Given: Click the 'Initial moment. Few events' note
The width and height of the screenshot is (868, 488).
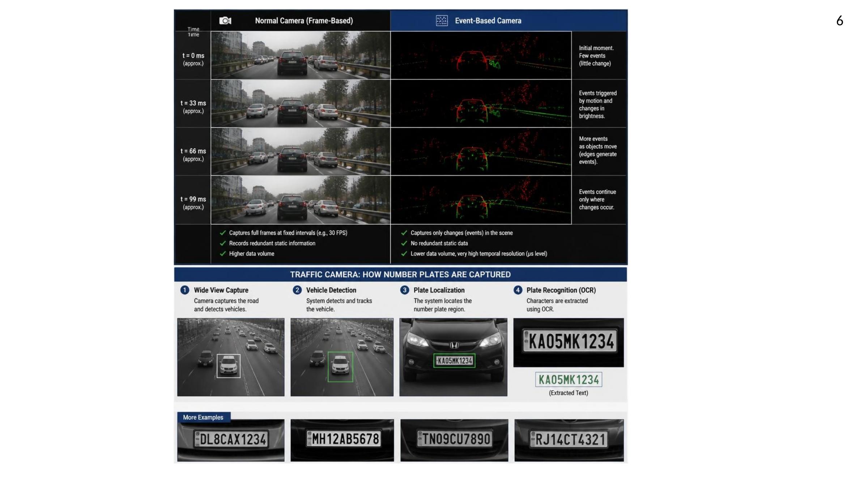Looking at the screenshot, I should pos(596,56).
